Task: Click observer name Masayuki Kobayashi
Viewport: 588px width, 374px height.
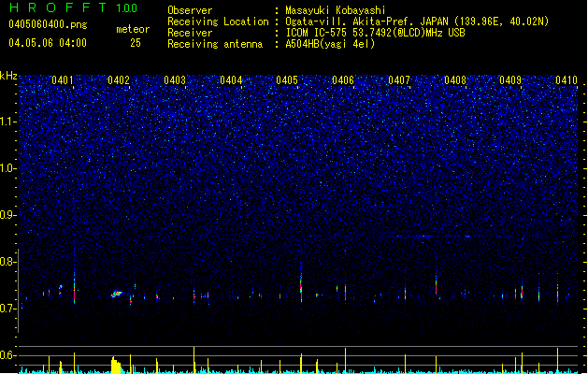Action: click(336, 10)
